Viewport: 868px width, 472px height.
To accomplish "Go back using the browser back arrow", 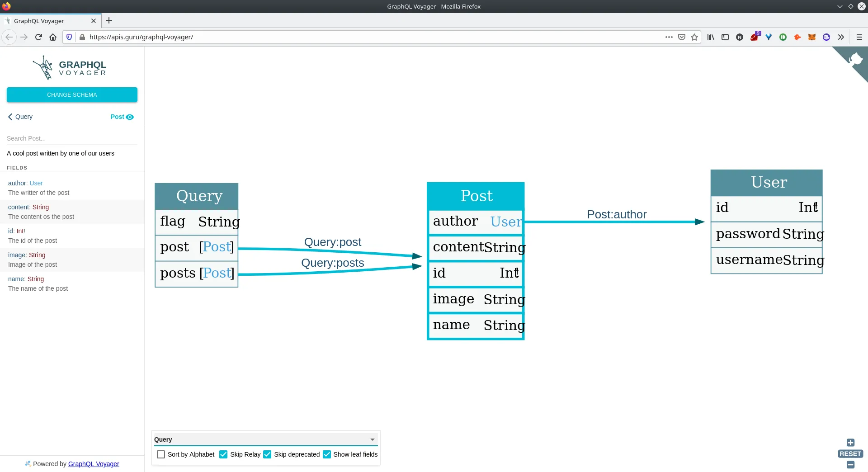I will 9,37.
